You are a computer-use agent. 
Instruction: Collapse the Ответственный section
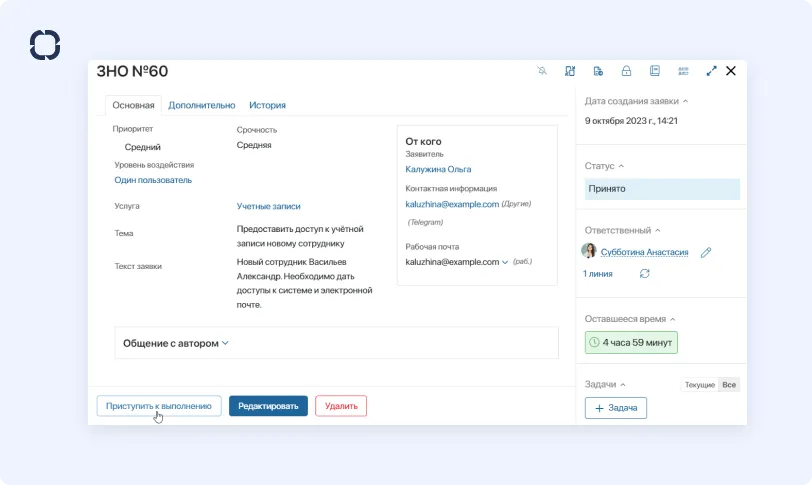click(658, 230)
